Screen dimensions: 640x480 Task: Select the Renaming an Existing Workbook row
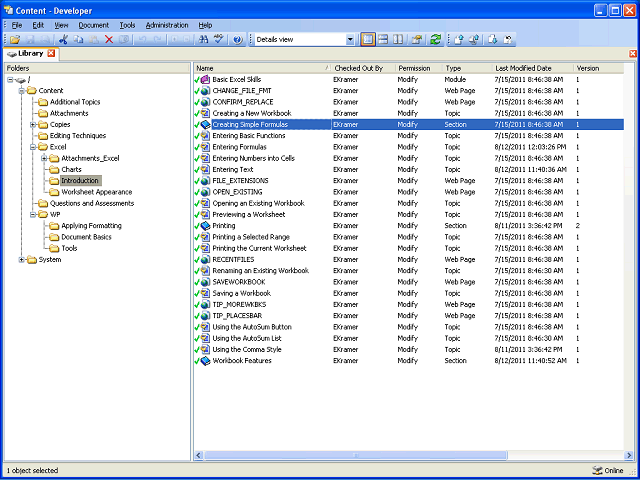[409, 271]
